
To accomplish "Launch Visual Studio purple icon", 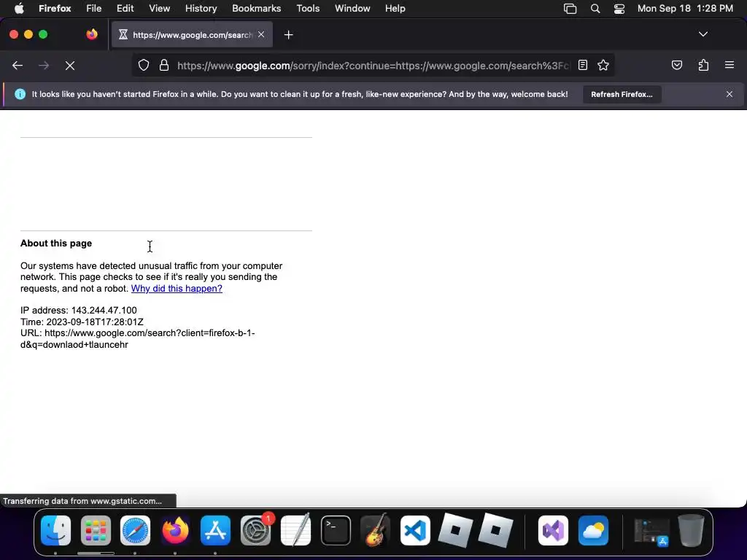I will click(553, 531).
